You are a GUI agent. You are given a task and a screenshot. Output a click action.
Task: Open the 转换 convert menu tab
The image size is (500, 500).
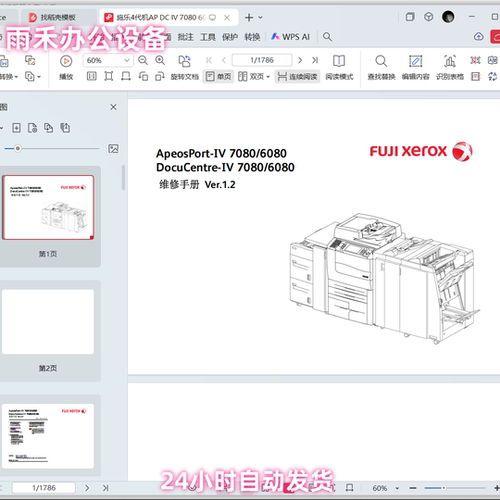(252, 37)
